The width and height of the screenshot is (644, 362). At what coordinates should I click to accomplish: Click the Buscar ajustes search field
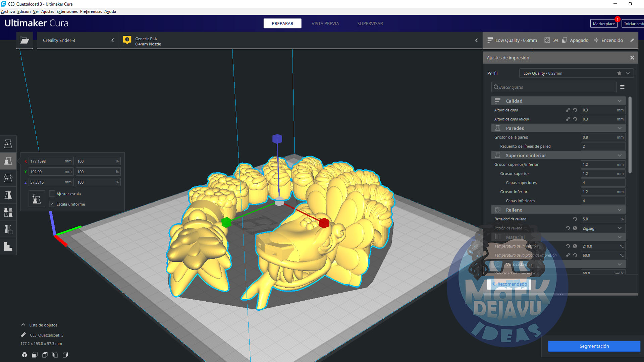coord(555,87)
